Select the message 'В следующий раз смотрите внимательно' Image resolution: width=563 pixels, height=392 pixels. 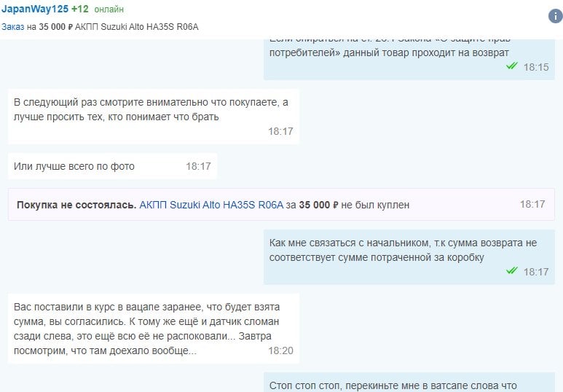154,117
